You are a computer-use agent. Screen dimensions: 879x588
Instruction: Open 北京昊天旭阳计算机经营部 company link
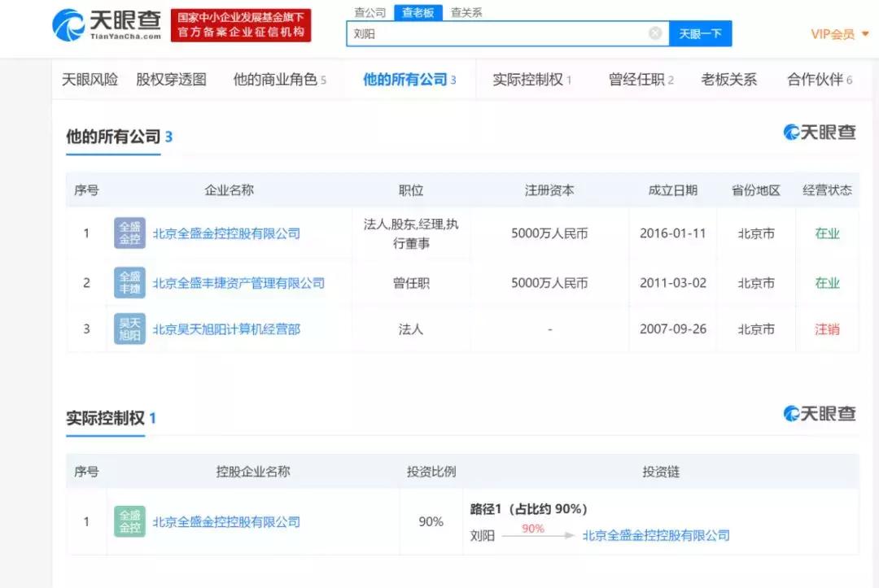(227, 329)
